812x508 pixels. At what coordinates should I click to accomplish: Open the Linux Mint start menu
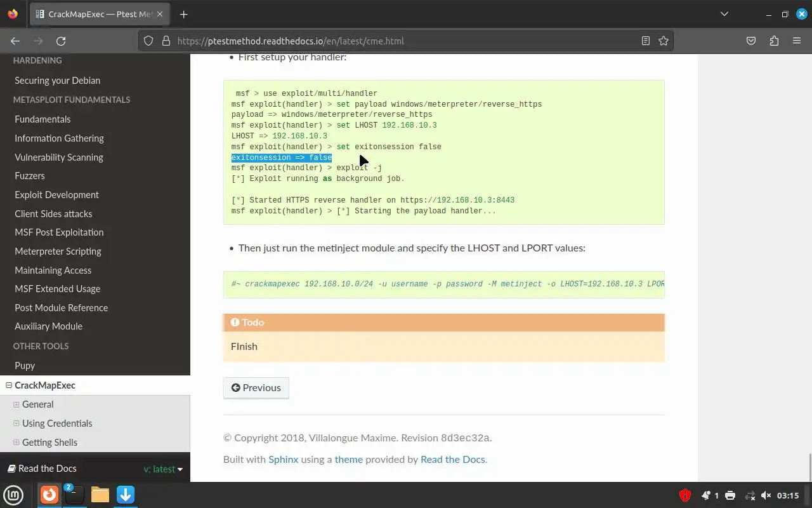coord(13,495)
